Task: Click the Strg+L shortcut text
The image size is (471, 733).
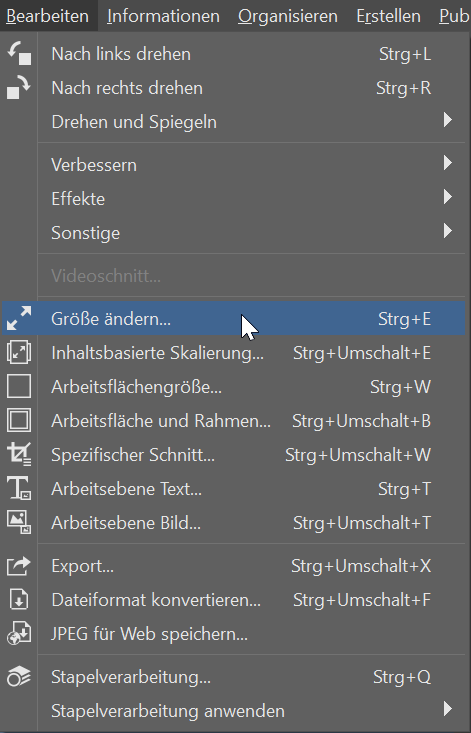Action: coord(405,54)
